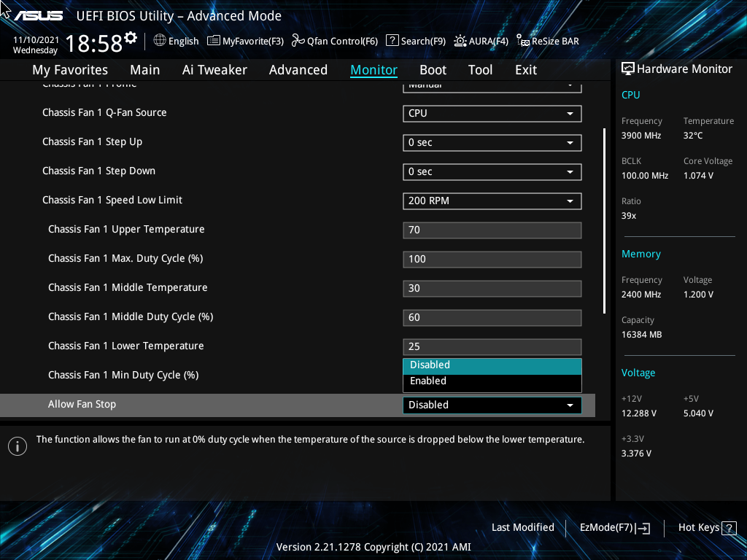
Task: Switch to the Exit tab
Action: click(x=526, y=70)
